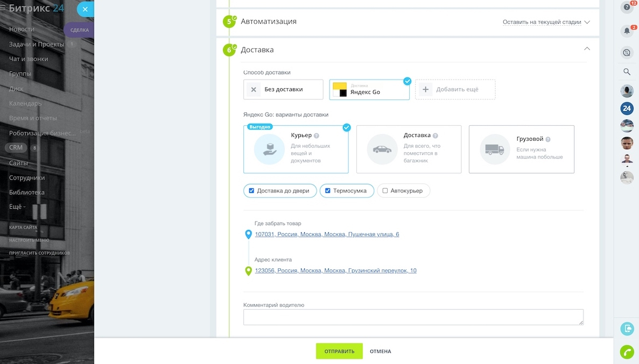
Task: Collapse the Доставка section chevron
Action: (587, 48)
